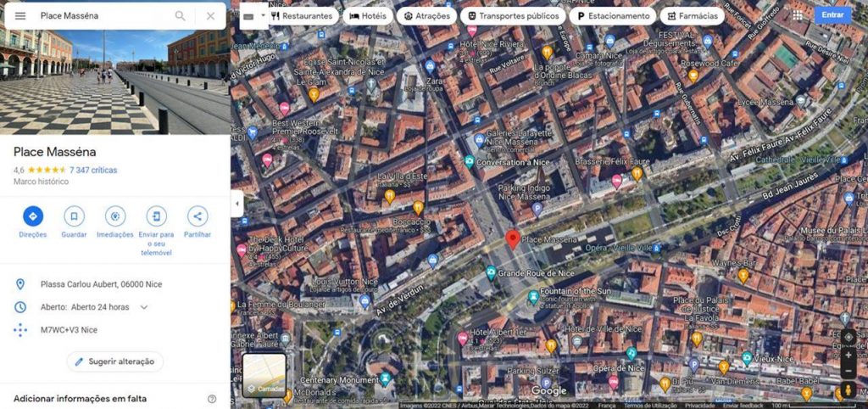Click the Entrar sign-in button
The height and width of the screenshot is (409, 868).
[x=832, y=15]
